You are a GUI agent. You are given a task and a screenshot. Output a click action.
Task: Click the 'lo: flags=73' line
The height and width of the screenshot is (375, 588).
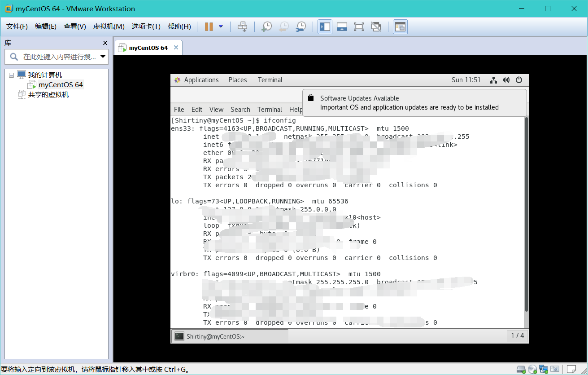pyautogui.click(x=260, y=201)
